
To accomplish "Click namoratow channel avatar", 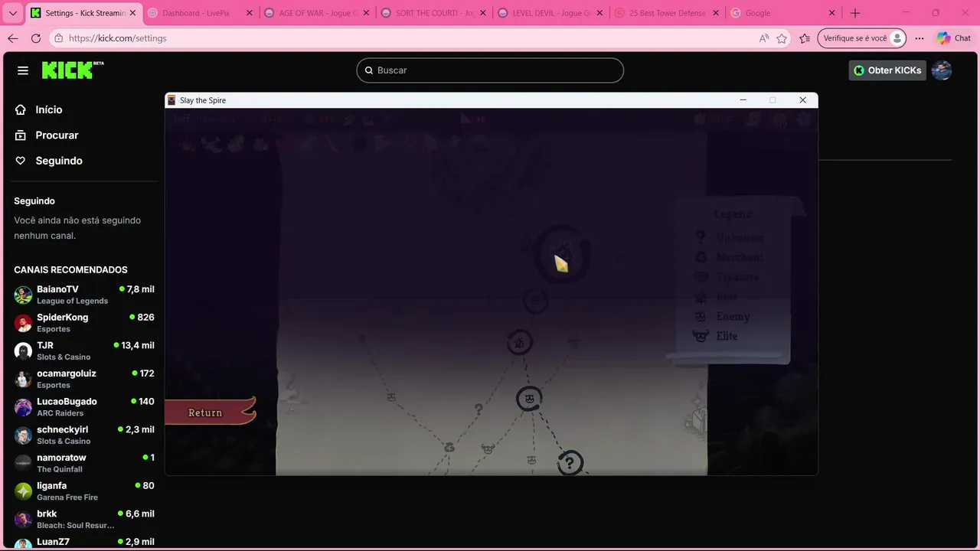I will coord(23,464).
